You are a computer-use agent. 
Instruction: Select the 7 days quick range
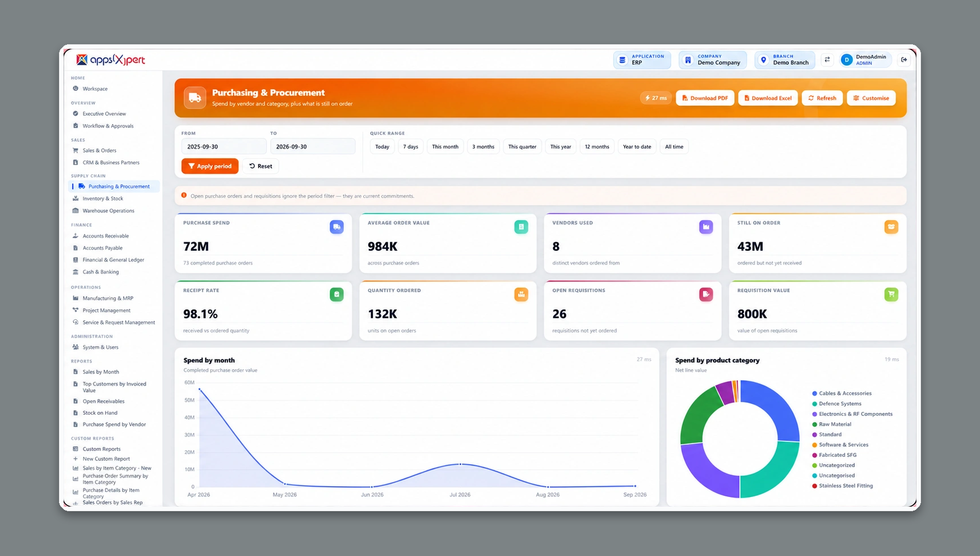(x=410, y=147)
